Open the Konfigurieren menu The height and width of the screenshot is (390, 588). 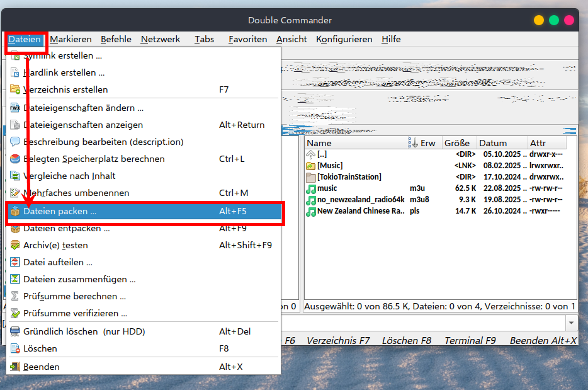(x=344, y=39)
